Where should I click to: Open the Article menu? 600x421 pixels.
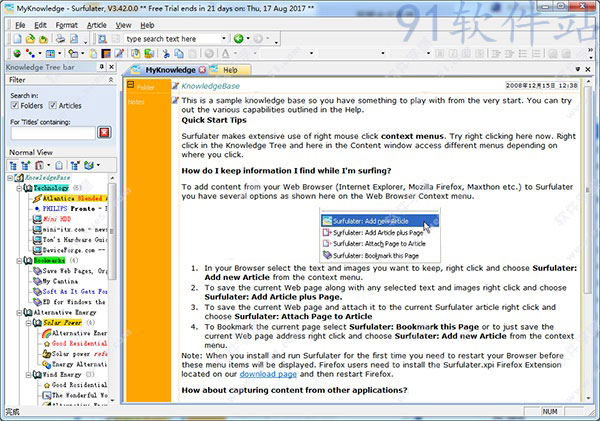point(96,23)
